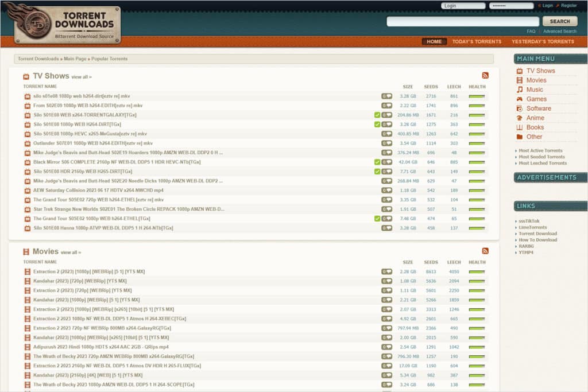Click the Music note icon in Main Menu
Viewport: 588px width, 392px height.
pos(520,90)
